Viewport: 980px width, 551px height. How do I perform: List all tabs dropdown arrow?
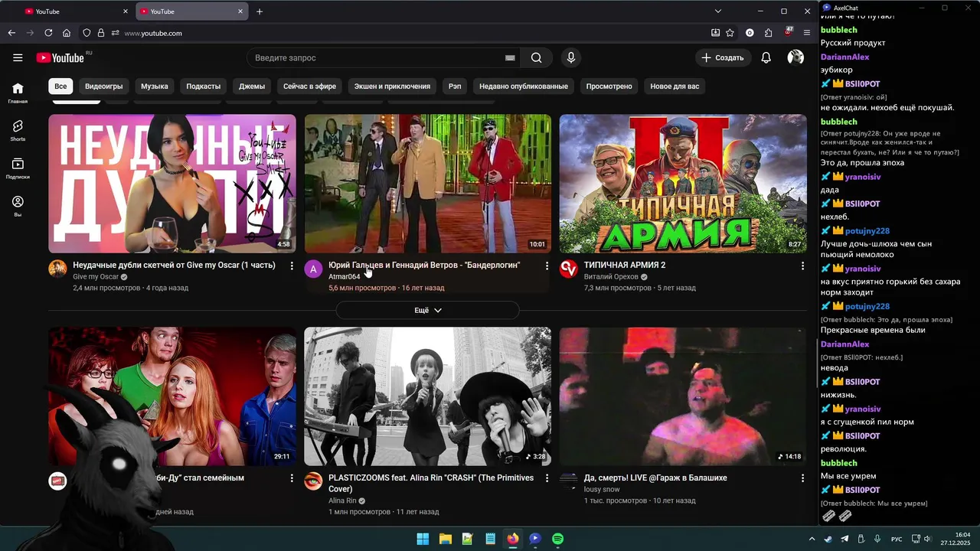click(x=717, y=11)
